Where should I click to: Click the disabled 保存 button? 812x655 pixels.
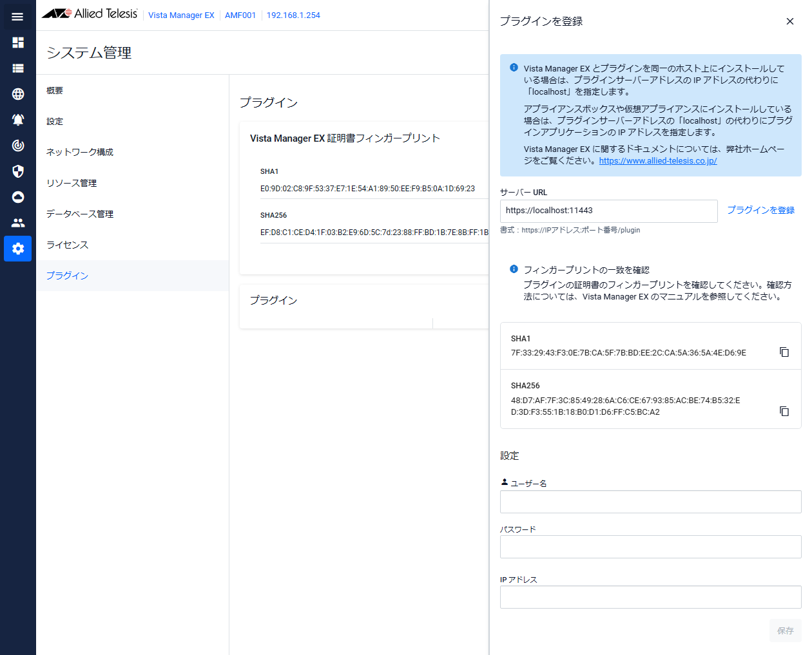click(786, 631)
